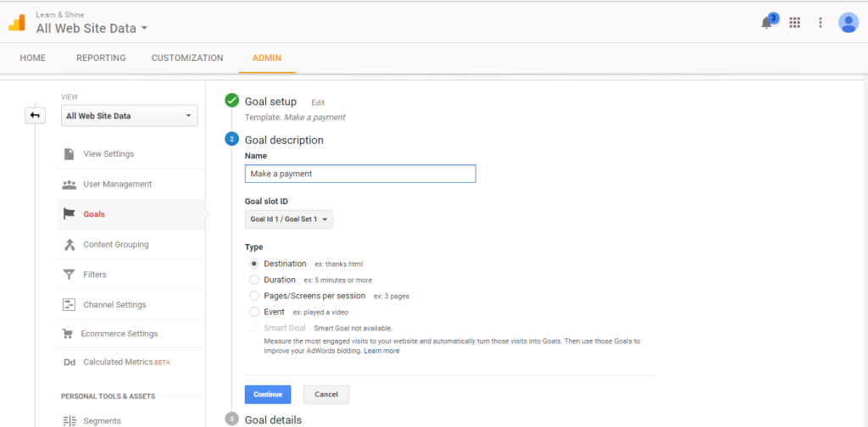Image resolution: width=868 pixels, height=427 pixels.
Task: Click the Goal description heading
Action: [284, 140]
